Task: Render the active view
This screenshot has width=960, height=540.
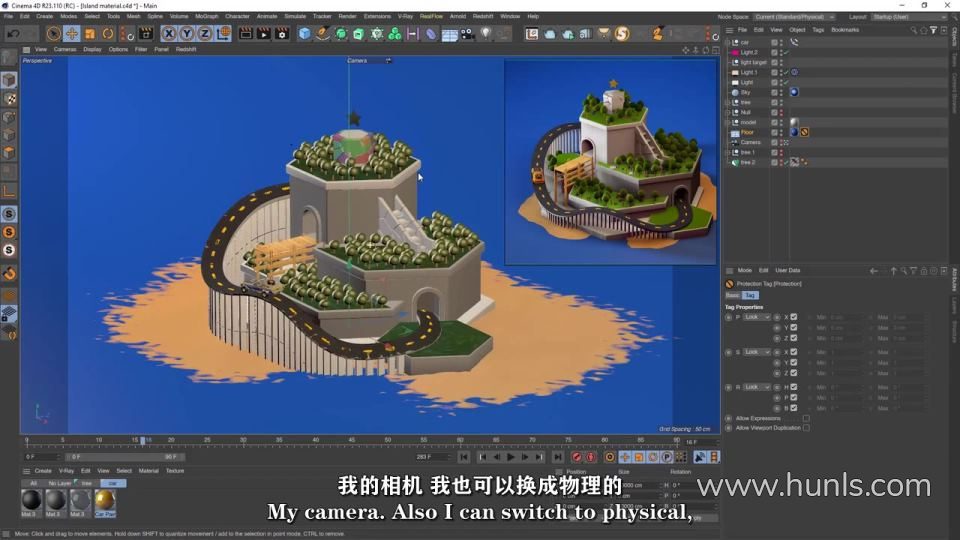Action: (x=246, y=34)
